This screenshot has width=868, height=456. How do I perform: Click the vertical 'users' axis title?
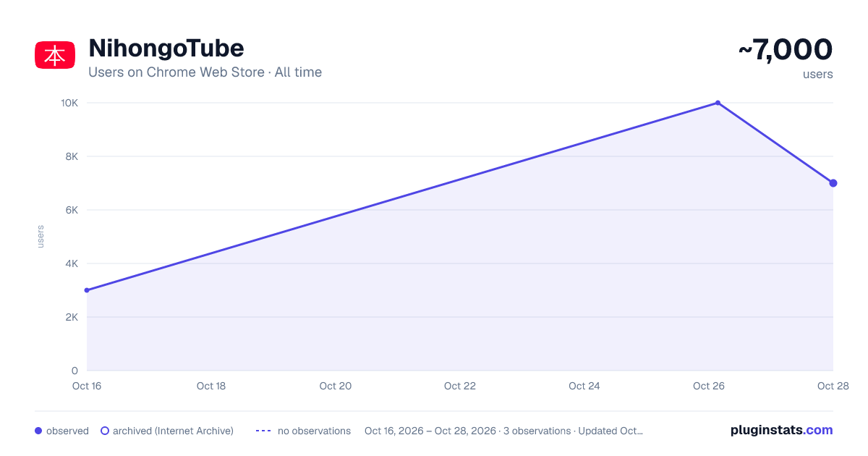coord(41,237)
